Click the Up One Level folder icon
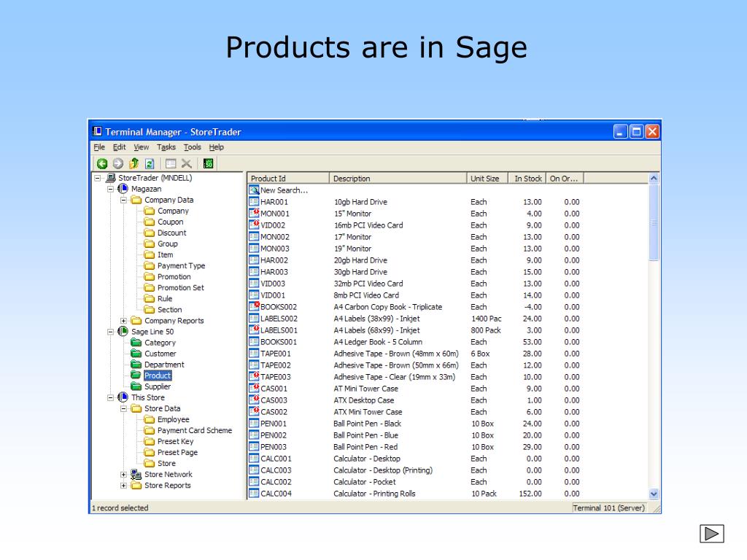The width and height of the screenshot is (747, 560). coord(134,164)
